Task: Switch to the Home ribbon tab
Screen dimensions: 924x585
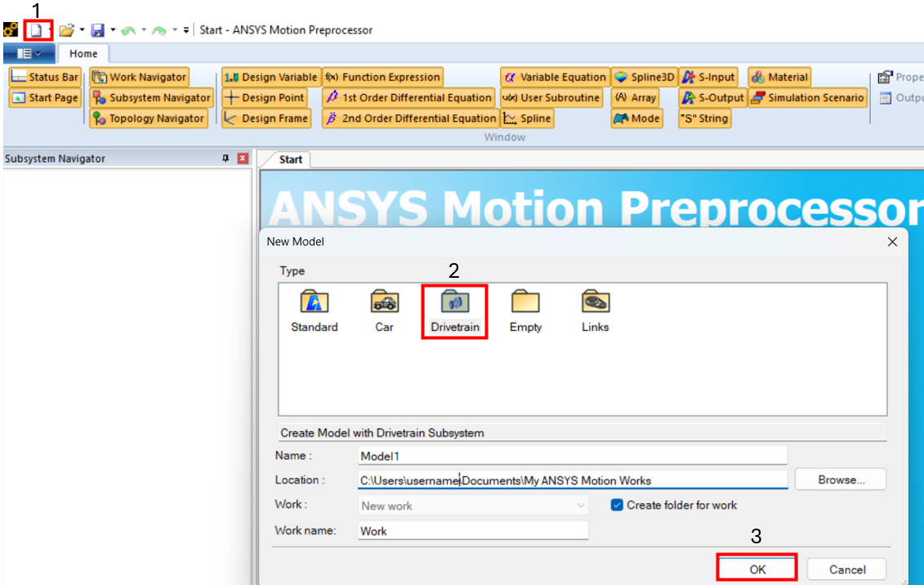Action: (x=83, y=54)
